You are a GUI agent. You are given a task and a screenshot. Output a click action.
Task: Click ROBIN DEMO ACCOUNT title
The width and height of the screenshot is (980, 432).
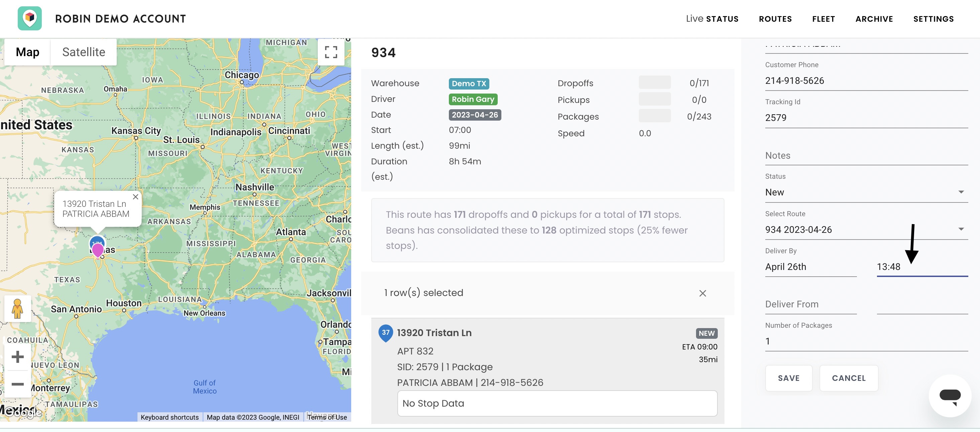(120, 19)
